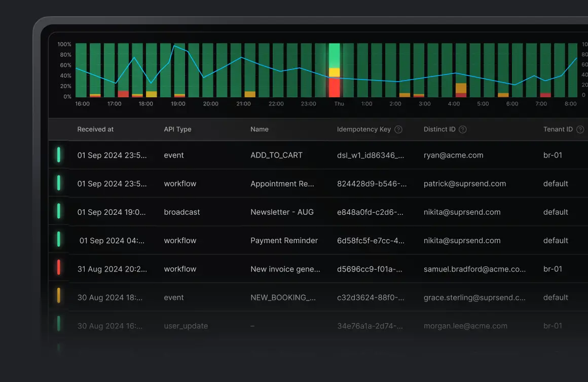Click timestamp 01 Sep 2024 04:...
Image resolution: width=588 pixels, height=382 pixels.
coord(112,241)
